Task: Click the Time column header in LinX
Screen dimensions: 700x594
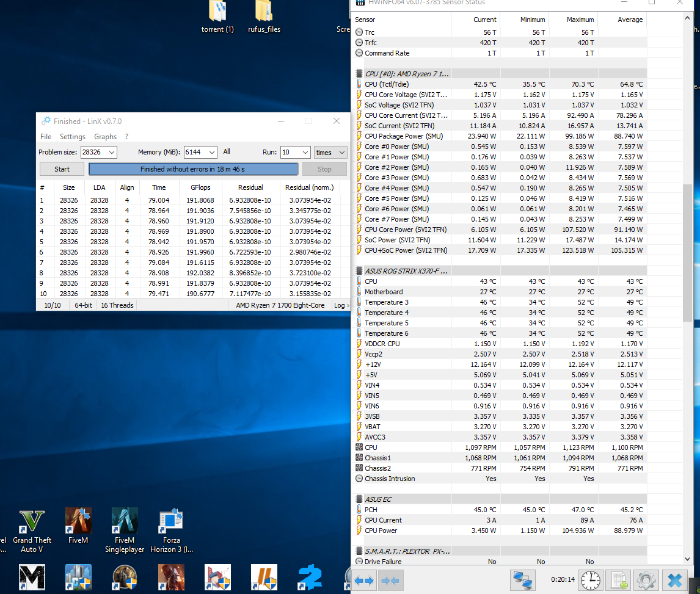Action: pyautogui.click(x=159, y=187)
